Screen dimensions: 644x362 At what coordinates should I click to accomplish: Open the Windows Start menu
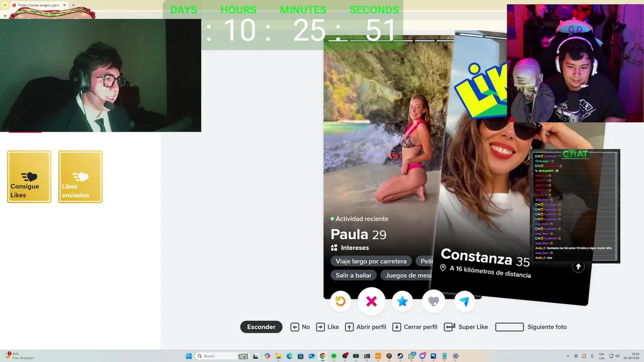click(x=189, y=356)
